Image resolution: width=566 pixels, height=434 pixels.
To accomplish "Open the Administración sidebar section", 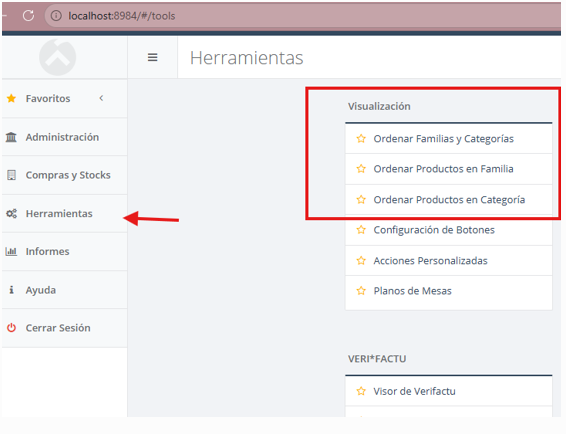I will [x=65, y=137].
